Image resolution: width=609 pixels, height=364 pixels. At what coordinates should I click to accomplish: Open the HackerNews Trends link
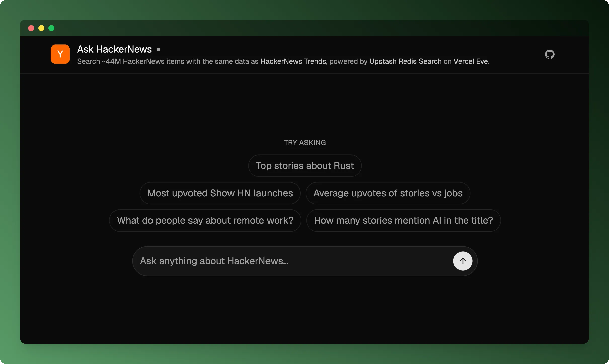point(293,61)
